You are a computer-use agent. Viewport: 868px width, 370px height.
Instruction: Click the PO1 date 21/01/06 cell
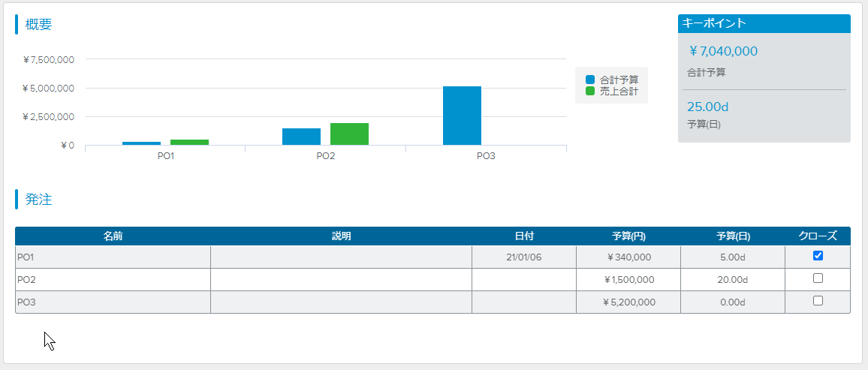point(524,257)
